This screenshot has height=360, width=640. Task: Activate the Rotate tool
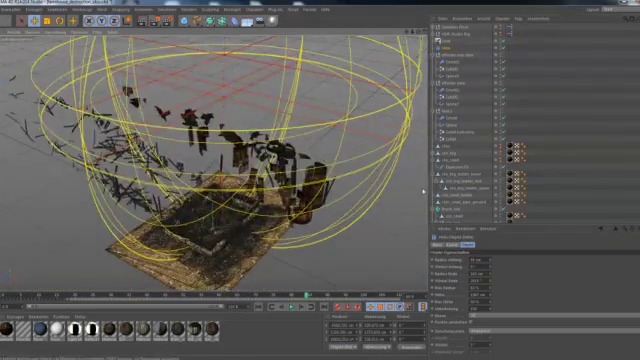(60, 21)
